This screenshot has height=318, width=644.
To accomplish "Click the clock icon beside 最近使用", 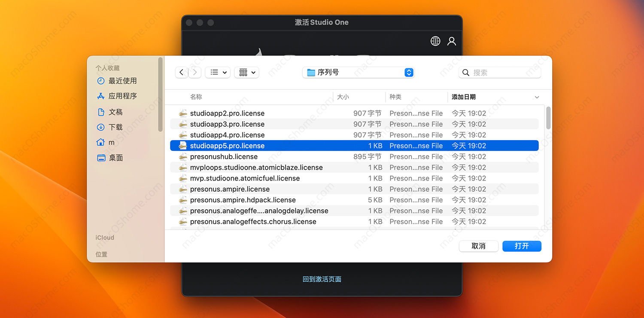I will pos(101,81).
